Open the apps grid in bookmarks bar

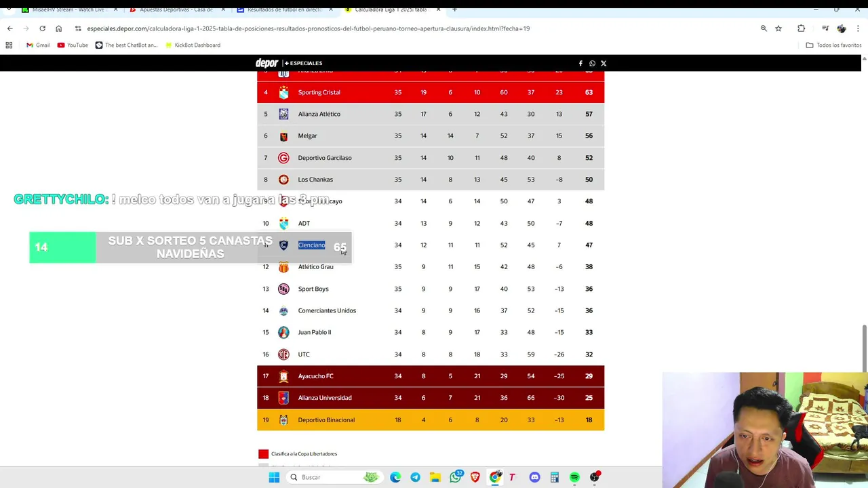point(9,45)
